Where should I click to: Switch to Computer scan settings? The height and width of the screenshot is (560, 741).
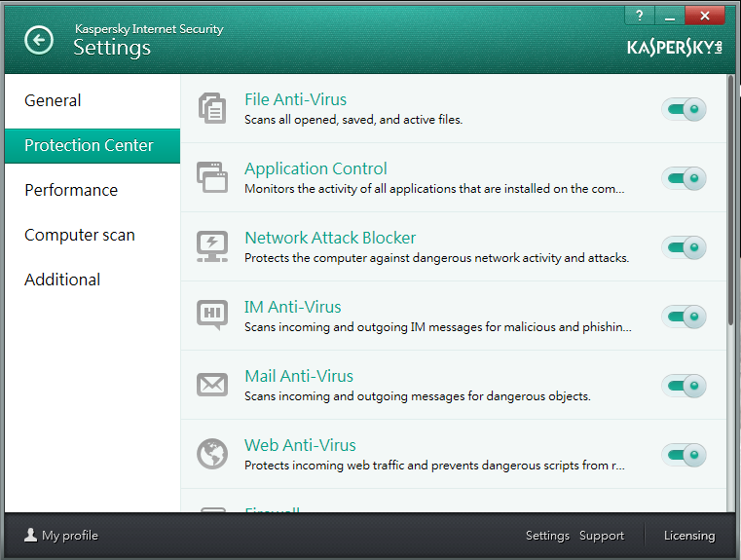click(x=80, y=235)
